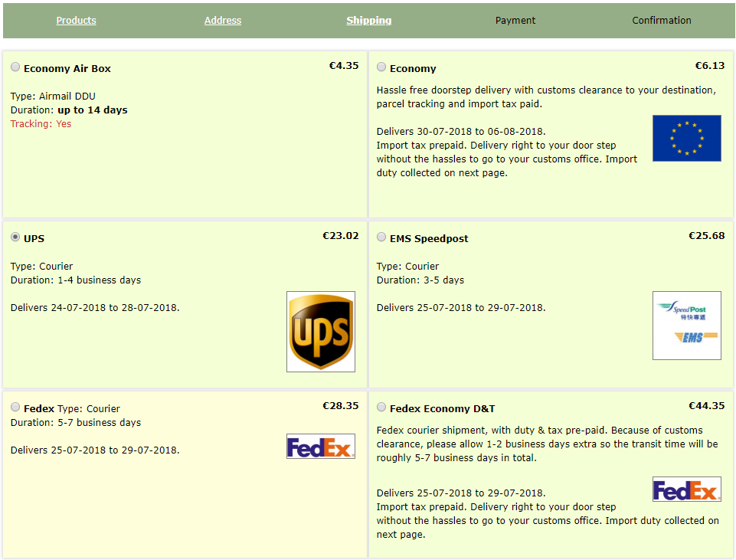
Task: Click the EMS SpeedPost logo
Action: (687, 326)
